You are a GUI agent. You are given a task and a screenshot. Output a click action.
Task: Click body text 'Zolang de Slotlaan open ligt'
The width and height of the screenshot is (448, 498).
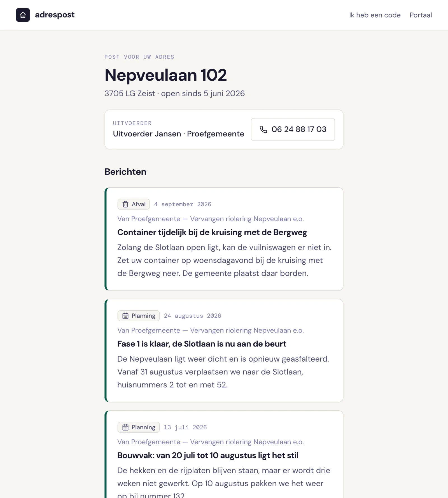click(225, 260)
